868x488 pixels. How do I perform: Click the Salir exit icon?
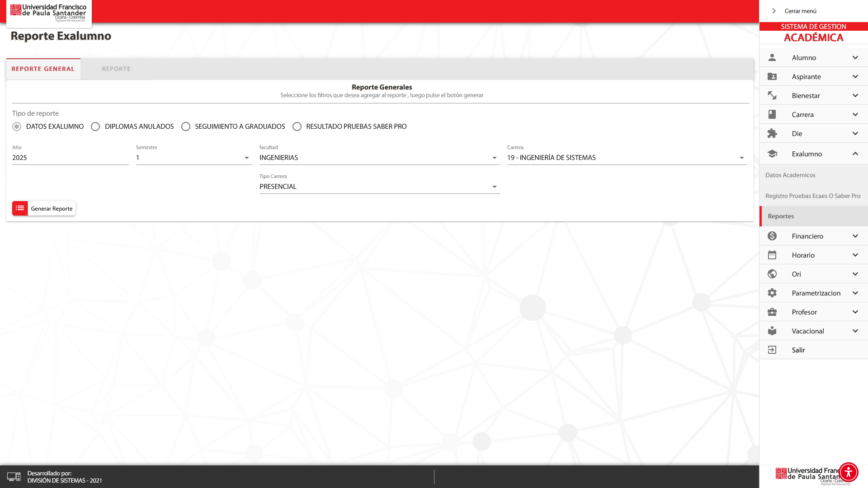772,350
